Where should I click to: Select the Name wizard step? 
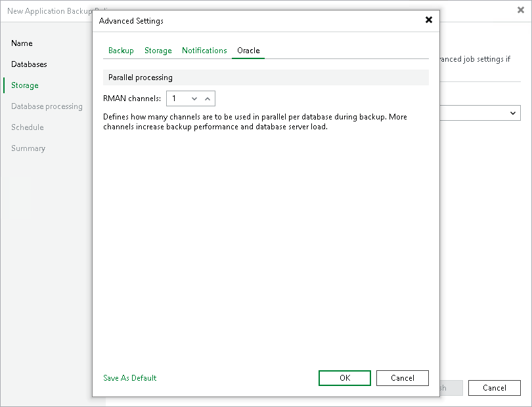[22, 43]
